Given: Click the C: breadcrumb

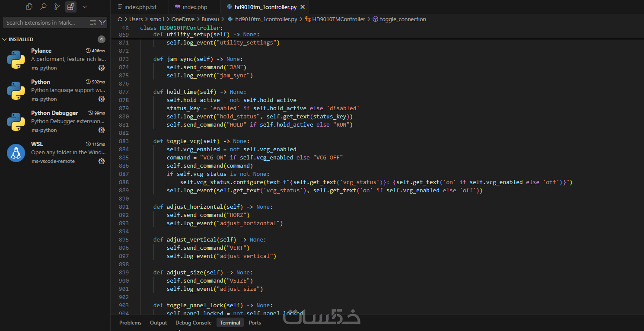Looking at the screenshot, I should 120,19.
